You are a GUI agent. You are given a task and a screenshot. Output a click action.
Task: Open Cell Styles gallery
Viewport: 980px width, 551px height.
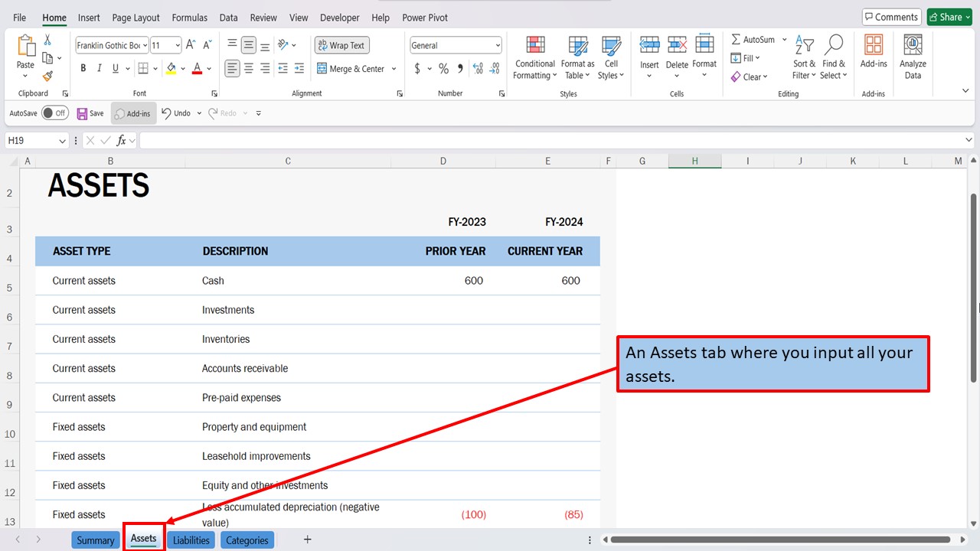(x=611, y=57)
